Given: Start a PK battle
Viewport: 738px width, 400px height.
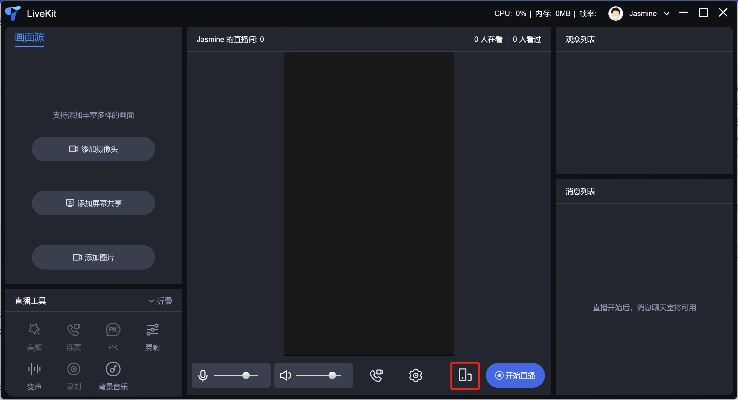Looking at the screenshot, I should tap(112, 331).
